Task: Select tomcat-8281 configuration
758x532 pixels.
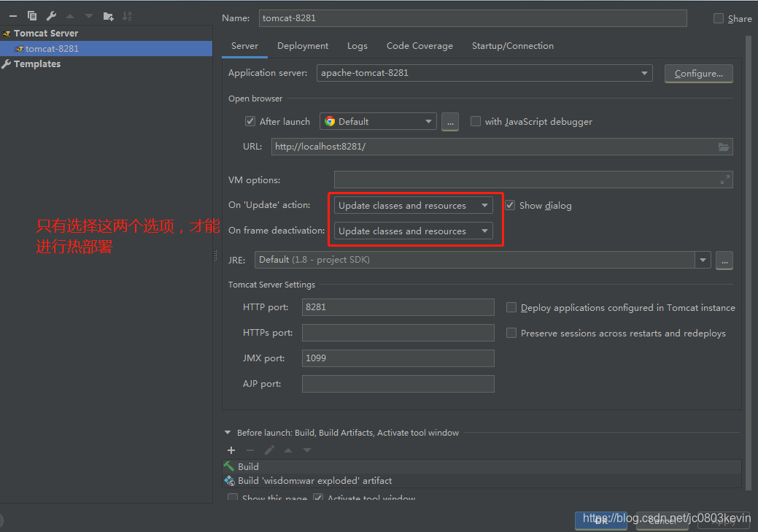Action: coord(106,49)
